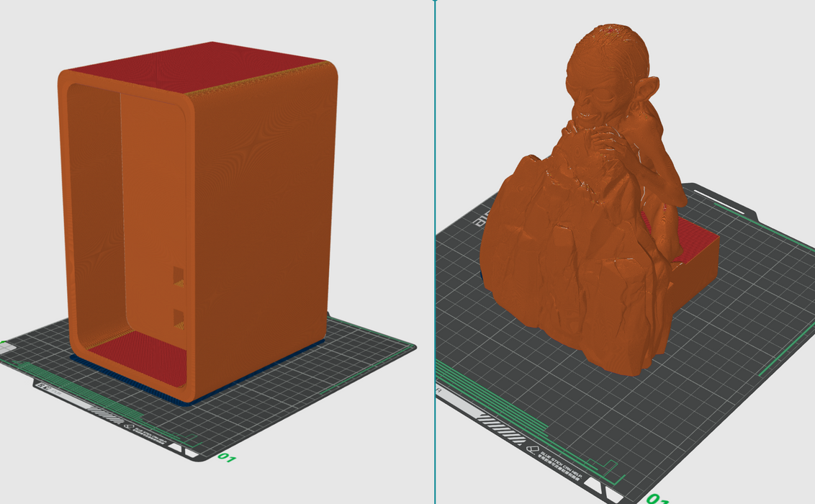This screenshot has height=504, width=815.
Task: Click the inner left wall of the box
Action: point(94,216)
